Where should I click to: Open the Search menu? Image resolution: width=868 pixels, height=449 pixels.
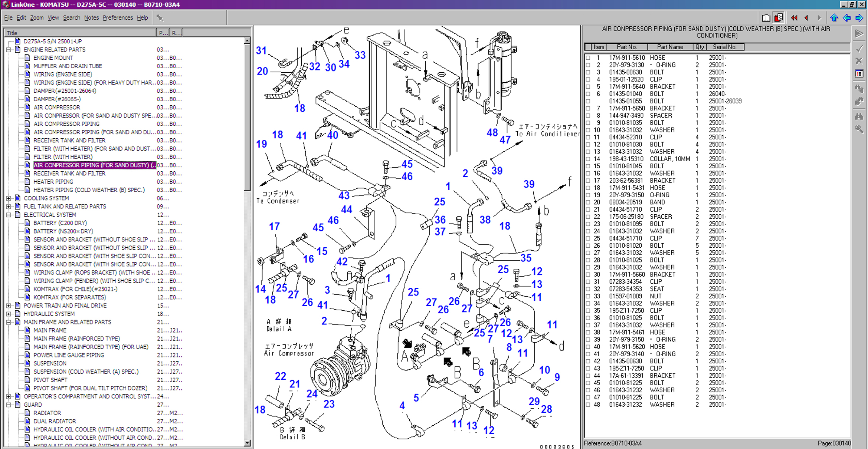pyautogui.click(x=71, y=17)
